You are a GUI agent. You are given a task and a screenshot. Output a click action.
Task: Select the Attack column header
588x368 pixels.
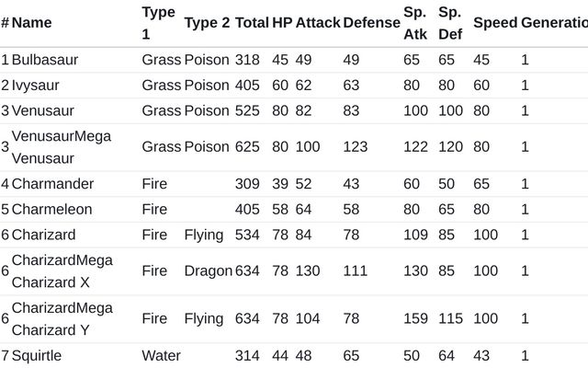(318, 22)
